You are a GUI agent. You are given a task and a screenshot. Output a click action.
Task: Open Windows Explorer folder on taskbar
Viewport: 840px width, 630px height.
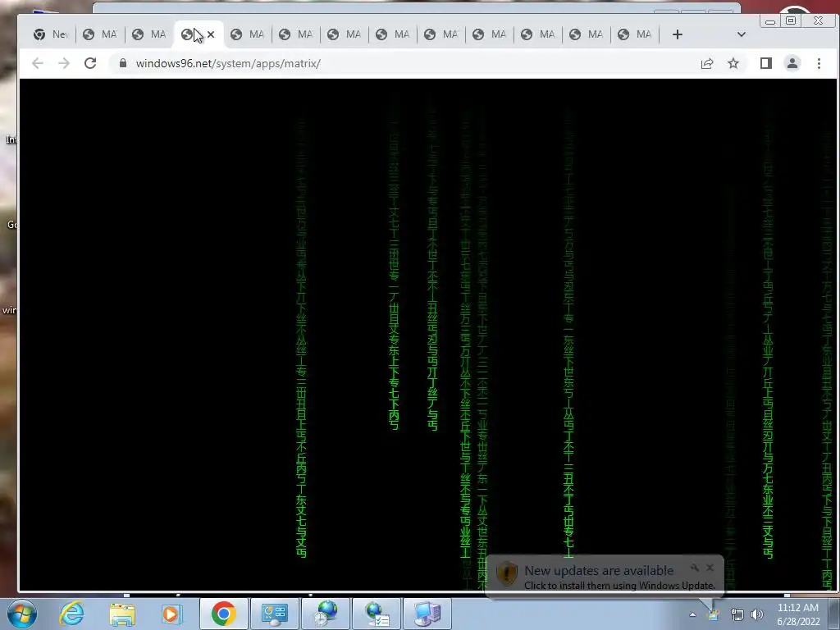122,614
